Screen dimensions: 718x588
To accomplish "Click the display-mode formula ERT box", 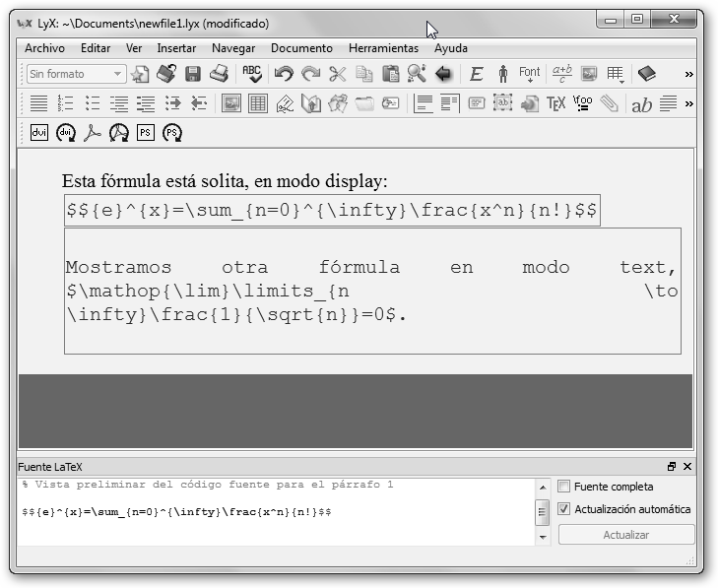I will (x=332, y=211).
